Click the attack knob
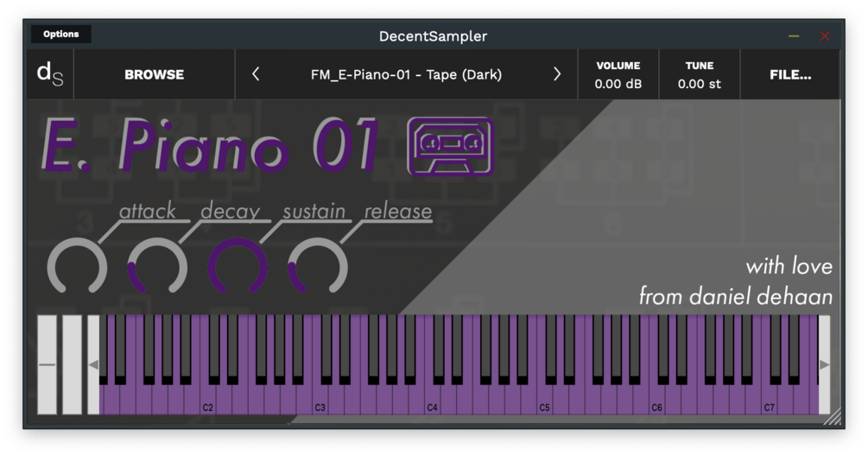 pos(77,266)
